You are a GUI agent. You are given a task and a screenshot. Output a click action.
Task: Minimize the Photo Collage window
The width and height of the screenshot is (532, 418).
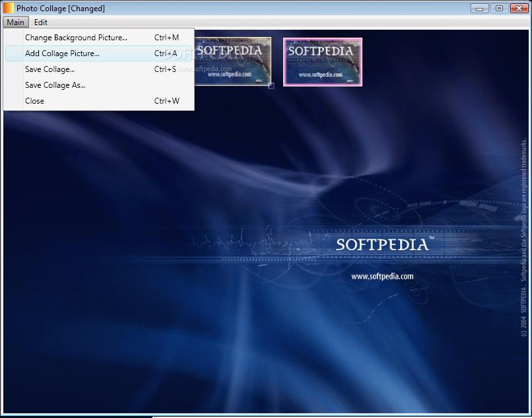tap(479, 8)
